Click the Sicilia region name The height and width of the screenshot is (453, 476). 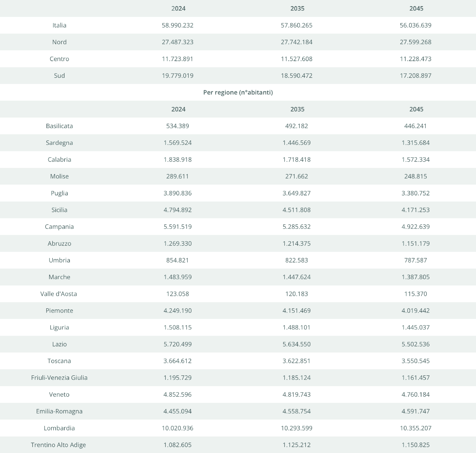click(x=59, y=210)
